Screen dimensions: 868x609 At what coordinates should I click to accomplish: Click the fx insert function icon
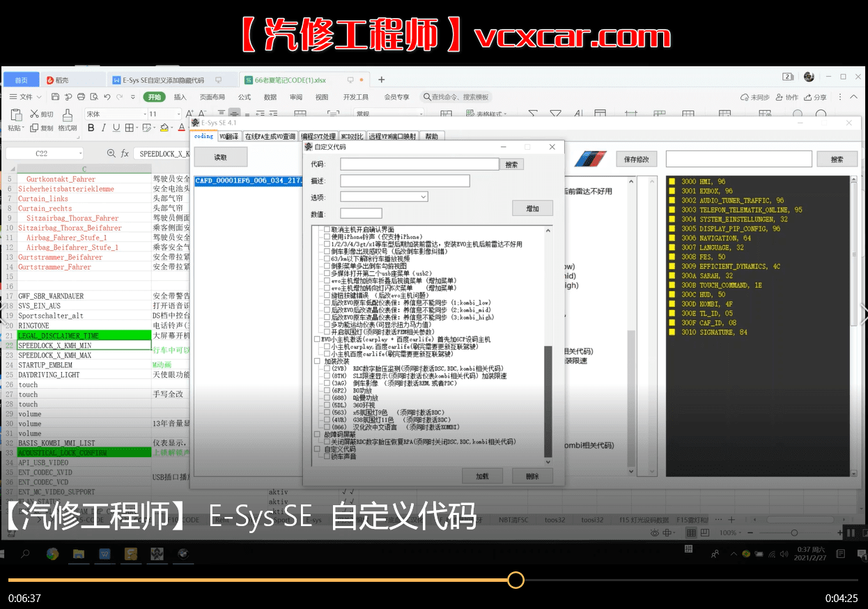(x=125, y=153)
